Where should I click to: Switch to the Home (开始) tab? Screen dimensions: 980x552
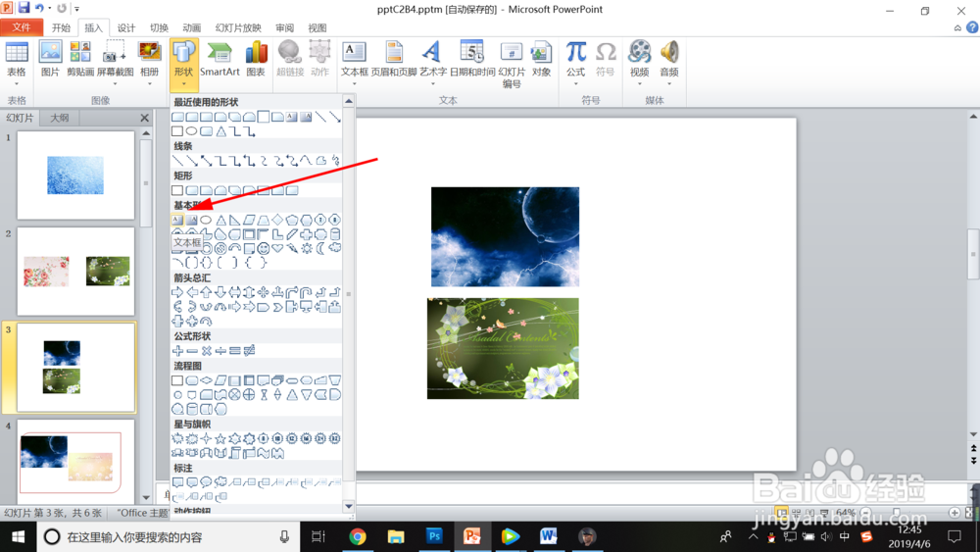[x=61, y=28]
